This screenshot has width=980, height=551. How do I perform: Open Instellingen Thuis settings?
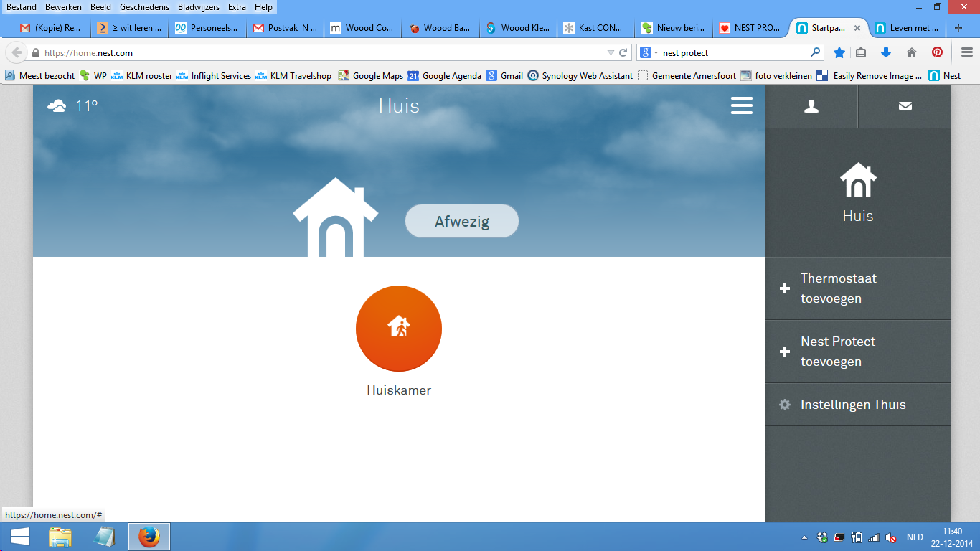click(x=858, y=405)
